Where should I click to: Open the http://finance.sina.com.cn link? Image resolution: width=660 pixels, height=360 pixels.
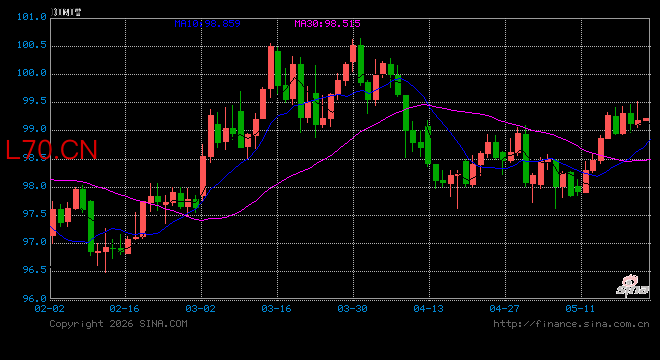[x=571, y=324]
